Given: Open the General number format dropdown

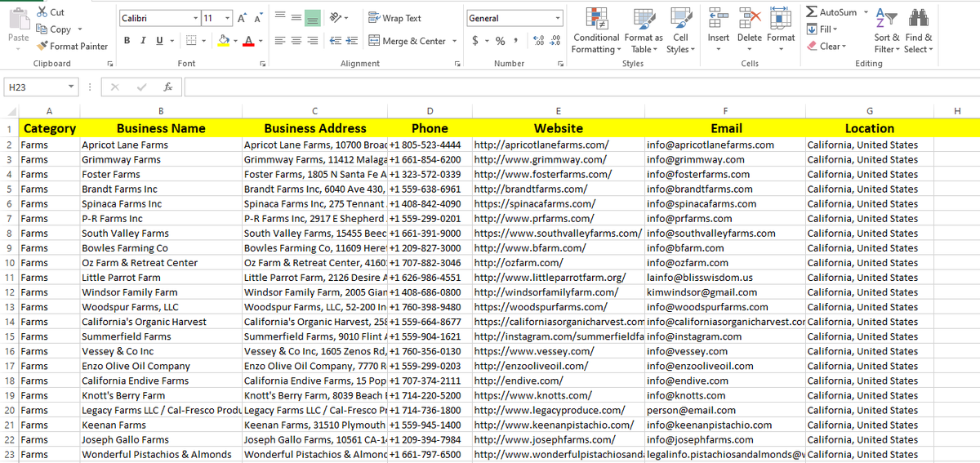Looking at the screenshot, I should pos(558,18).
